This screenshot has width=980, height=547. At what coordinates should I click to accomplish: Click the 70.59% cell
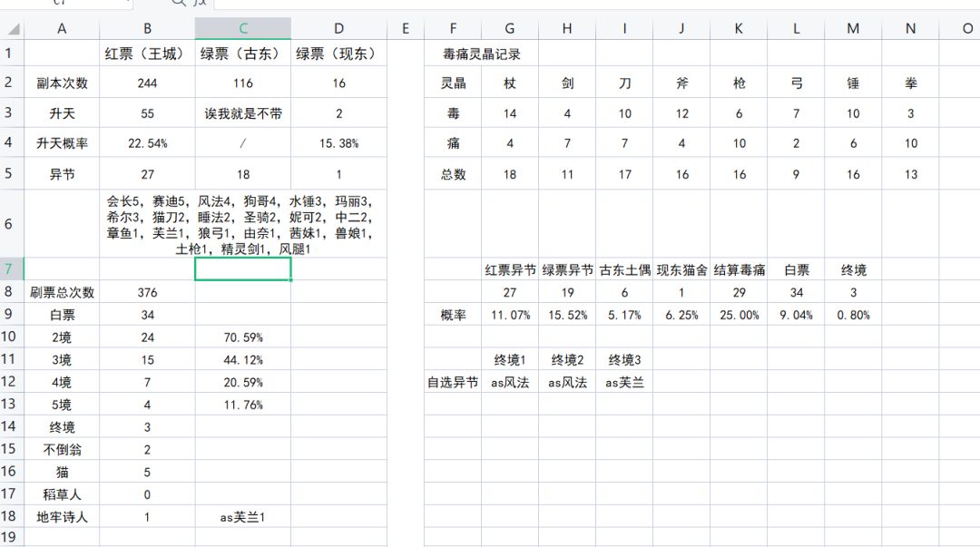pos(243,337)
